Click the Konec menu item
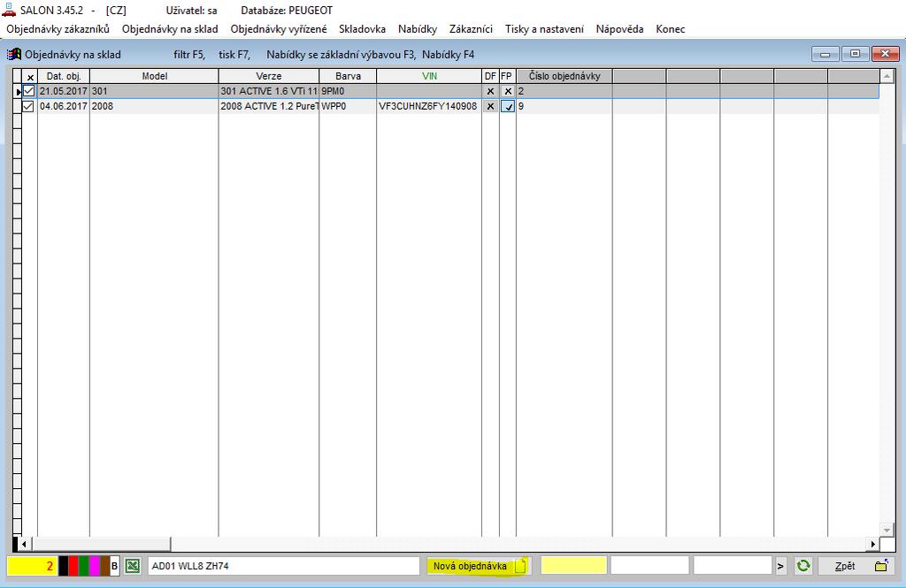 (671, 29)
